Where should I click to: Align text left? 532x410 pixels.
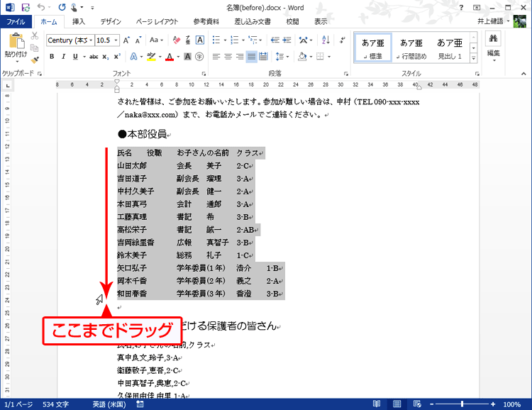(216, 57)
